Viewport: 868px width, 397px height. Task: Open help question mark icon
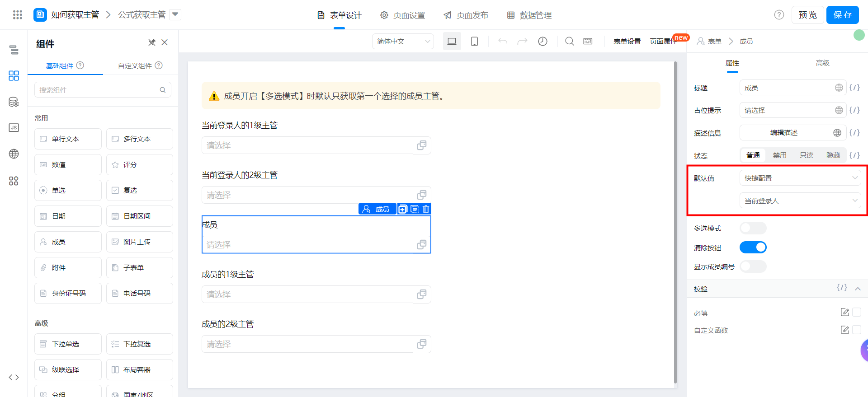click(779, 15)
